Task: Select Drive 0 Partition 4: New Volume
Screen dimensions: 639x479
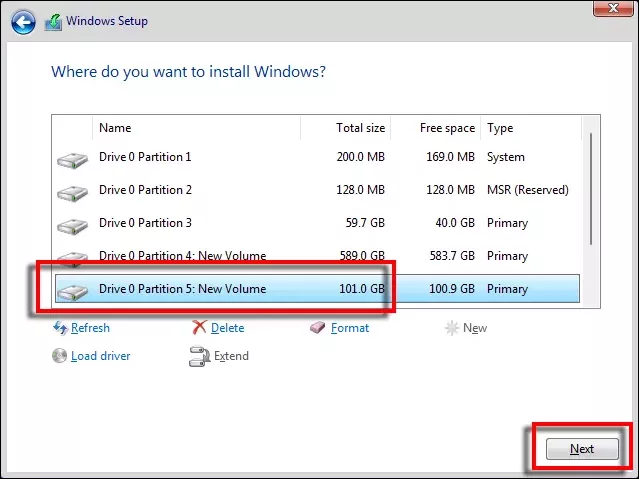Action: (x=317, y=256)
